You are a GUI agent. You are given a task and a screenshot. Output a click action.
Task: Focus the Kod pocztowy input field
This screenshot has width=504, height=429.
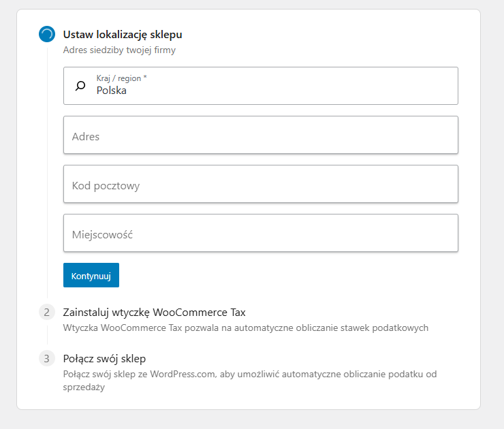pos(260,184)
